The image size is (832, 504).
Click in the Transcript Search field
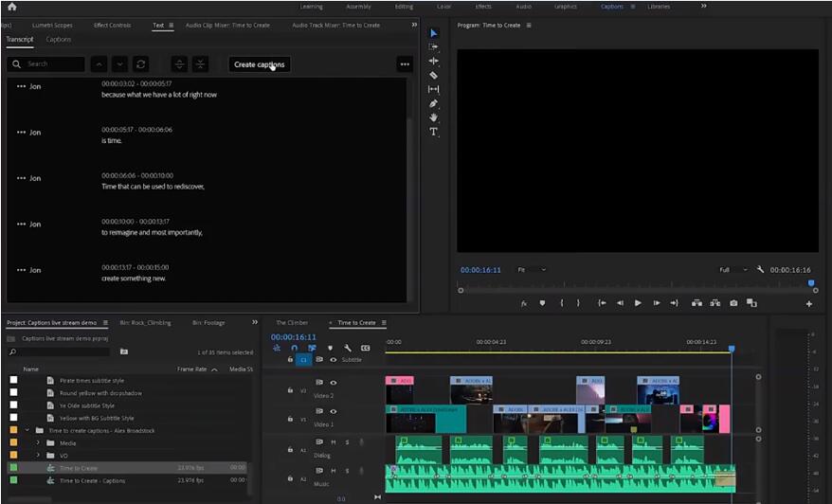46,64
